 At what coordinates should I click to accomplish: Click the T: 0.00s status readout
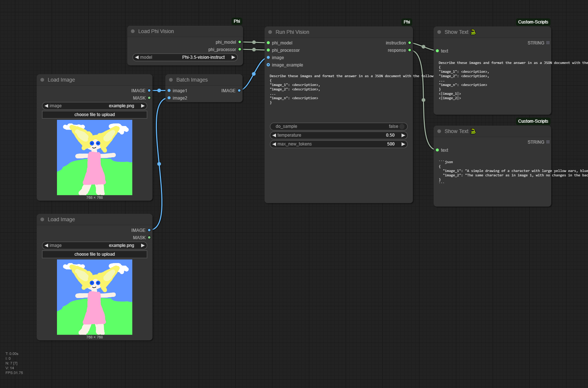[12, 353]
